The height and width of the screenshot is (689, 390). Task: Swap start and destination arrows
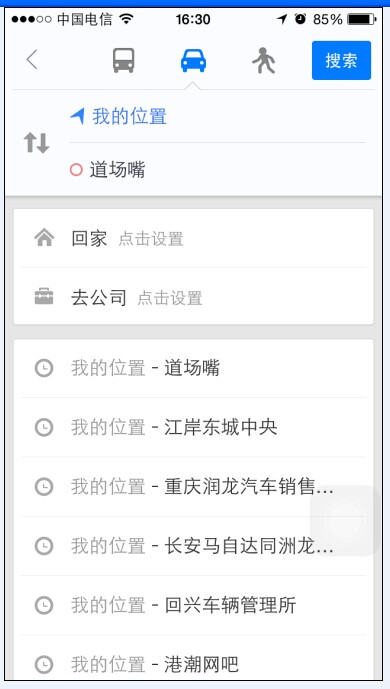pyautogui.click(x=36, y=143)
